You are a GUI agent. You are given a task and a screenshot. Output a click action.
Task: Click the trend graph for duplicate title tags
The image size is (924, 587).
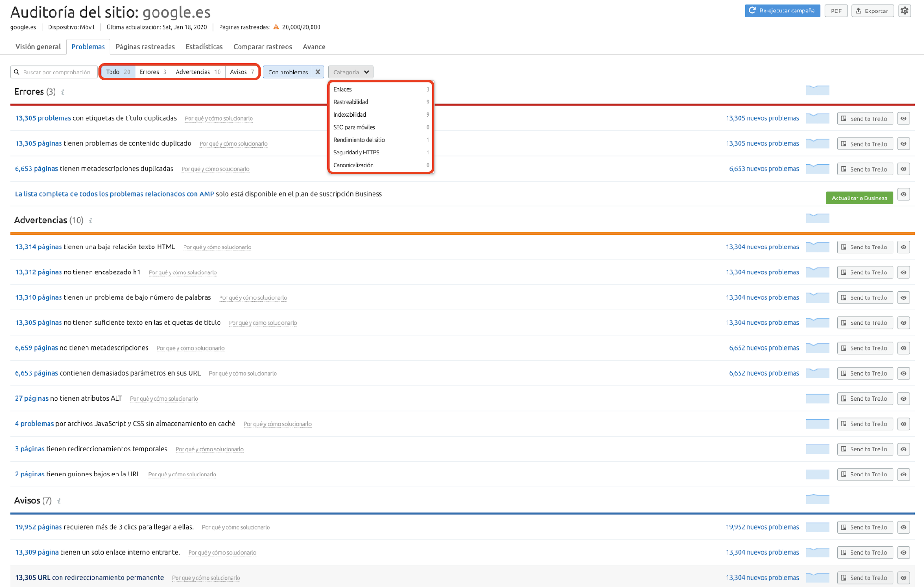point(817,118)
